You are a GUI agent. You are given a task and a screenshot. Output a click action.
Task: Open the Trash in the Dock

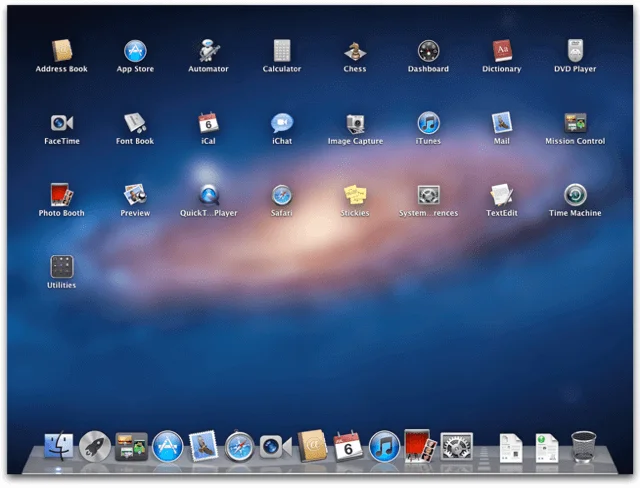[x=584, y=446]
